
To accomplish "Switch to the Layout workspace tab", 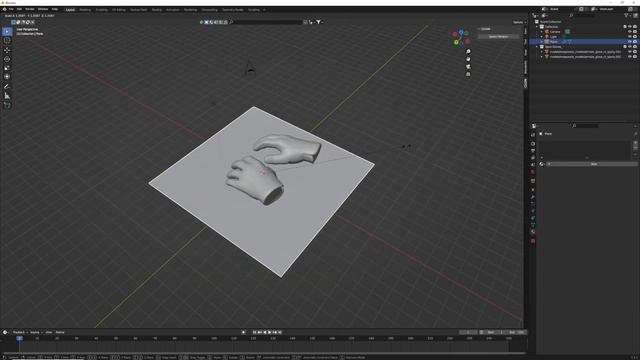I will tap(70, 9).
